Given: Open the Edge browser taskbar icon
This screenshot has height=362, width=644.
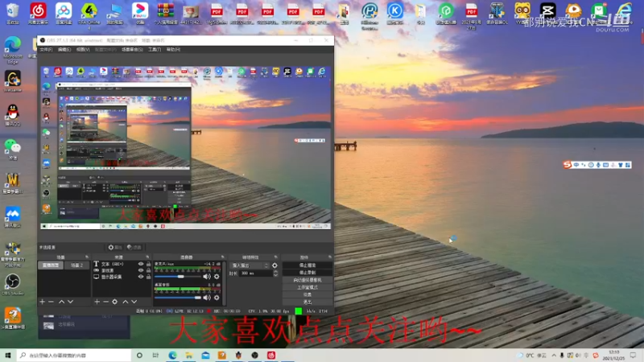Looking at the screenshot, I should [x=172, y=355].
